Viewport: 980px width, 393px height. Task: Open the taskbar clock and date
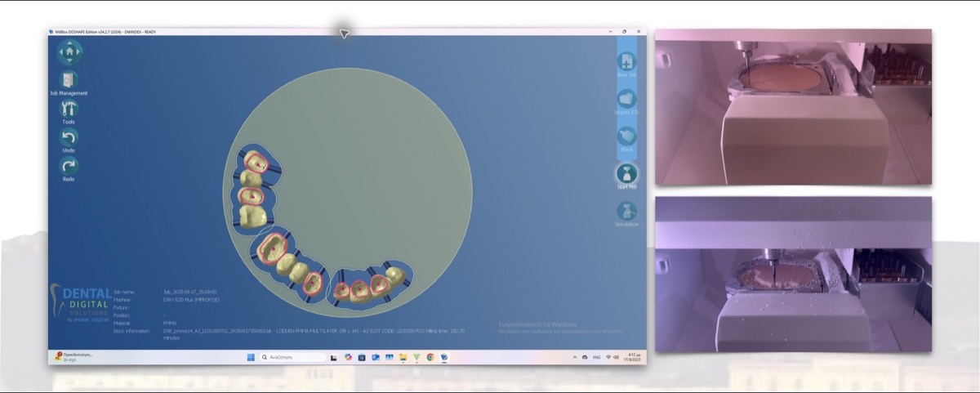click(x=634, y=357)
